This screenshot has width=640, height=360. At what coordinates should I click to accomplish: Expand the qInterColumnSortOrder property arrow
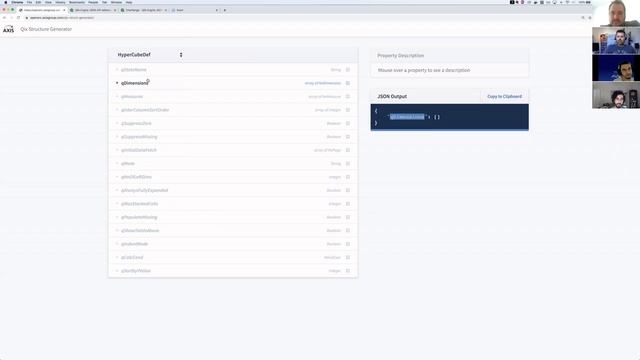click(117, 110)
